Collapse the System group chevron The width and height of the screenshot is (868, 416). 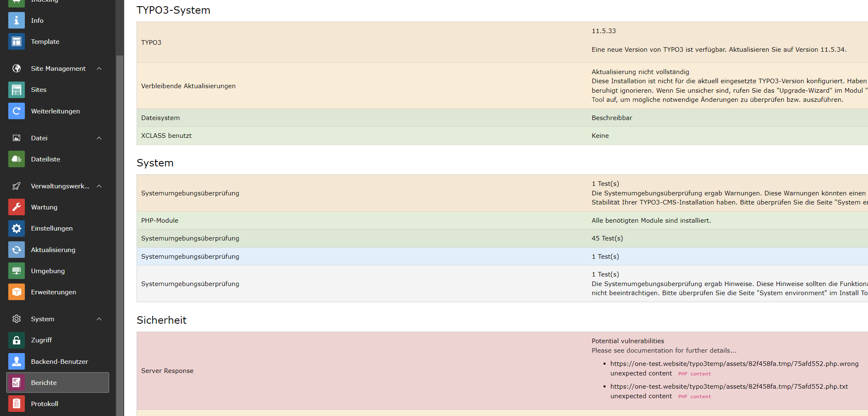tap(99, 319)
